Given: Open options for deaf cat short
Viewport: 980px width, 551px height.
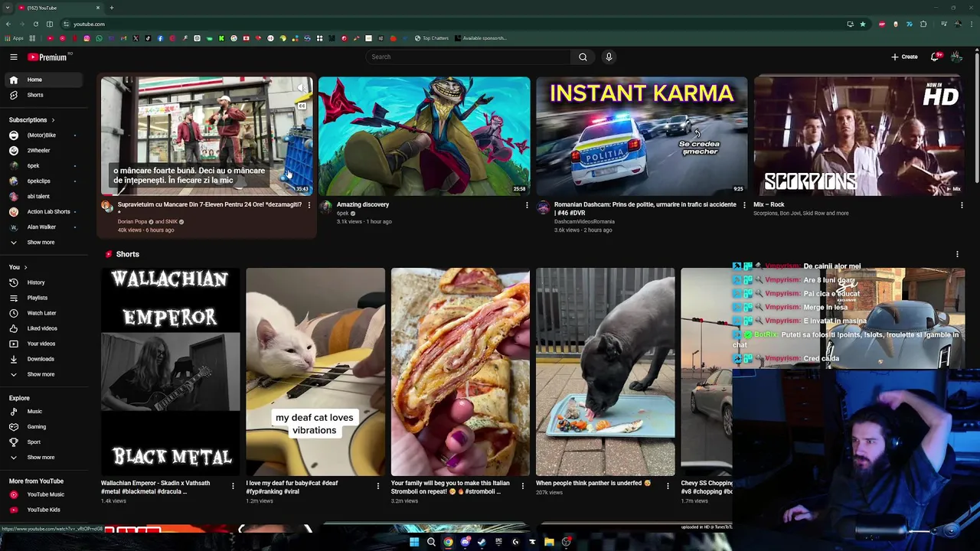Looking at the screenshot, I should (377, 485).
